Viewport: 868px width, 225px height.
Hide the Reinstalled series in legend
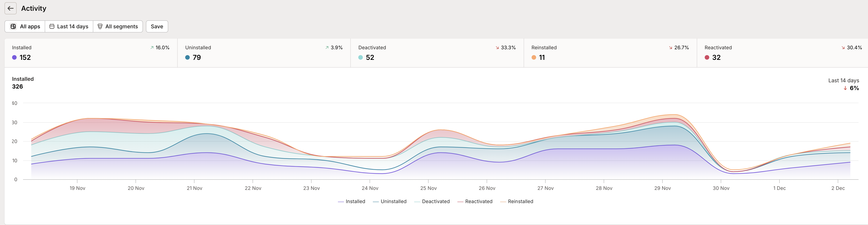tap(516, 201)
